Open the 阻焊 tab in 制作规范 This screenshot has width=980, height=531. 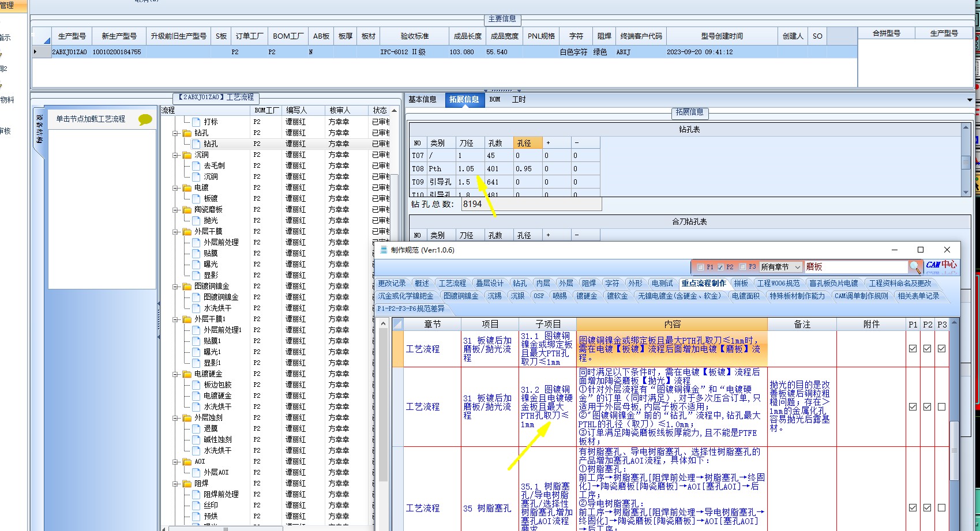pyautogui.click(x=589, y=283)
